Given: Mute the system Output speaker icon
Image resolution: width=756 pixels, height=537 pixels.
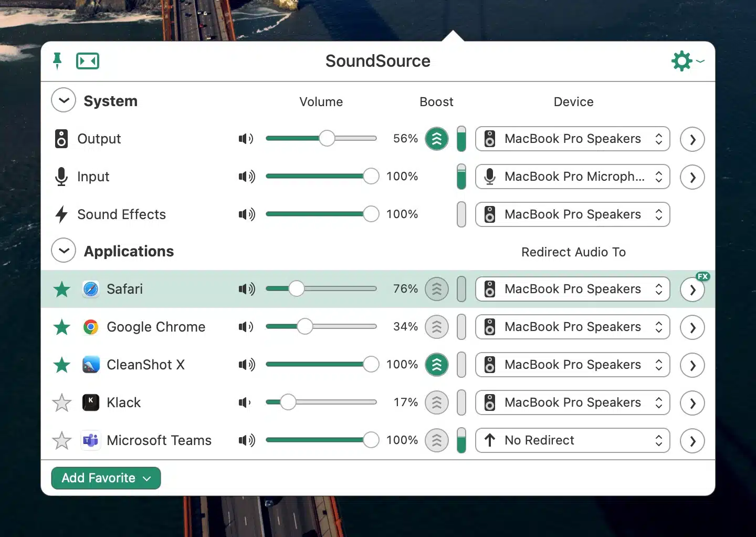Looking at the screenshot, I should (246, 139).
